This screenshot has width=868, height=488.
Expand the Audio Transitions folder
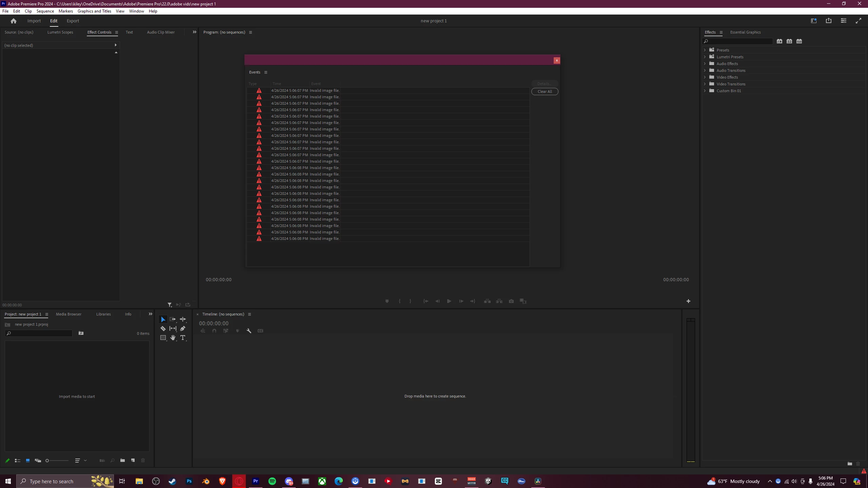[705, 70]
